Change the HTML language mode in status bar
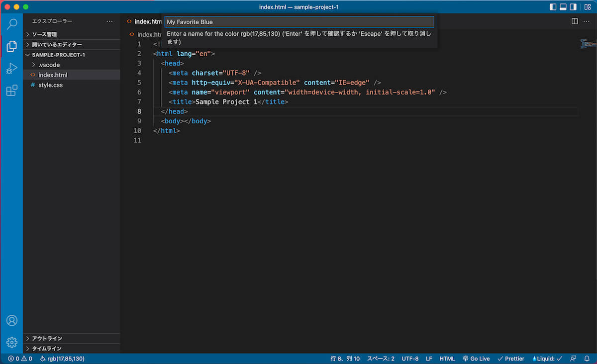The height and width of the screenshot is (364, 597). (447, 358)
